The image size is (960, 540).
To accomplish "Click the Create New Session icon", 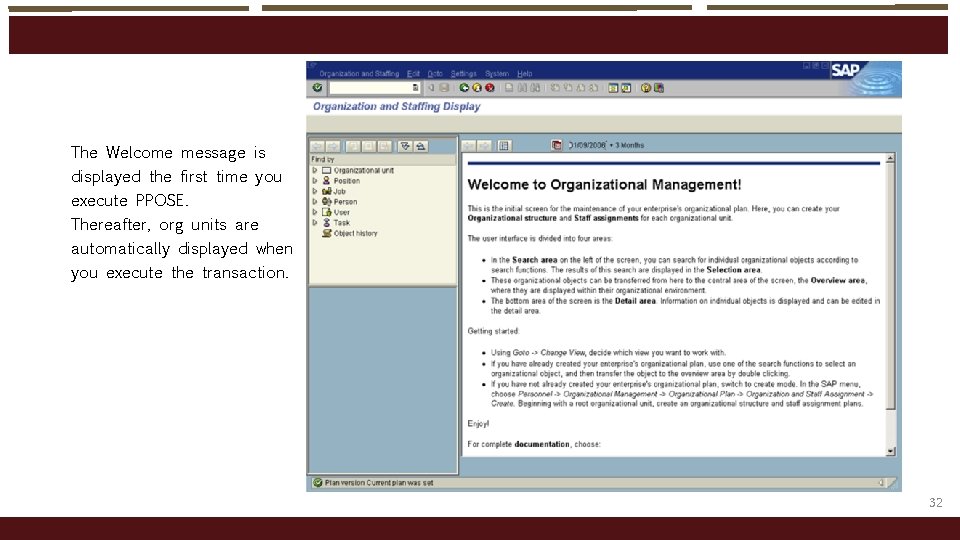I will click(613, 88).
